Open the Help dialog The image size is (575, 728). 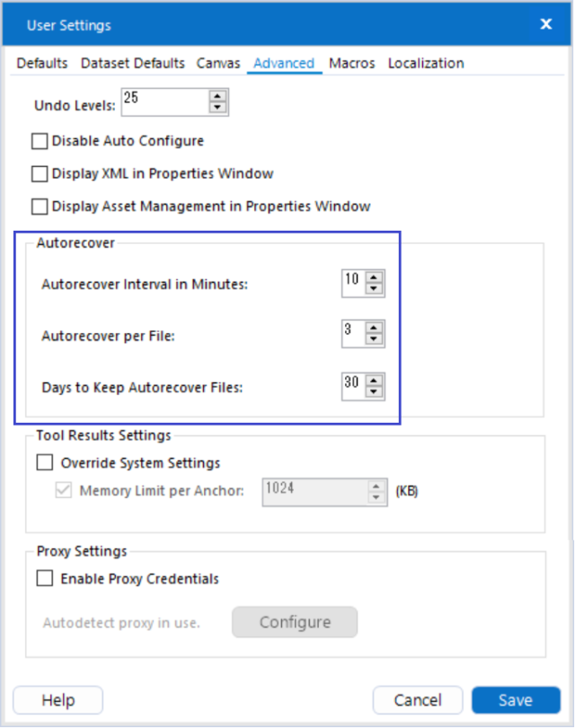pos(57,700)
